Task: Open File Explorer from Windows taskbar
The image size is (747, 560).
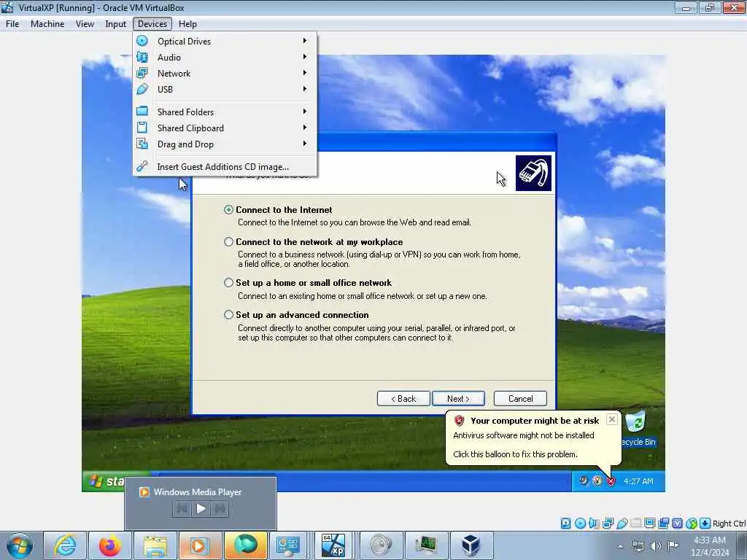Action: [x=155, y=545]
